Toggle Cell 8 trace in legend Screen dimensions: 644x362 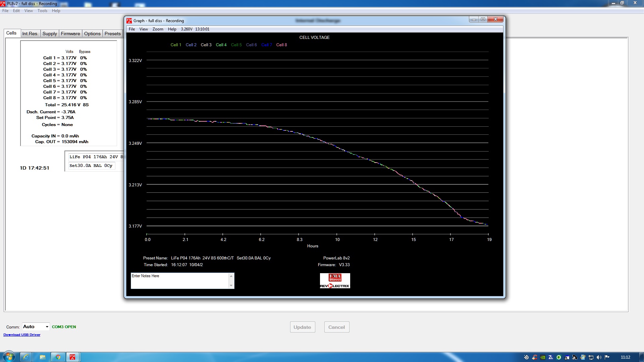coord(281,45)
